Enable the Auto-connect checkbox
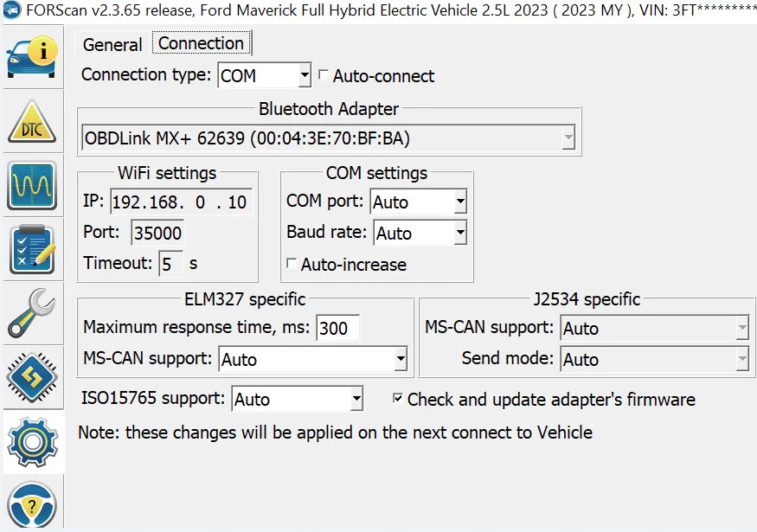Screen dimensions: 757x532 click(324, 76)
